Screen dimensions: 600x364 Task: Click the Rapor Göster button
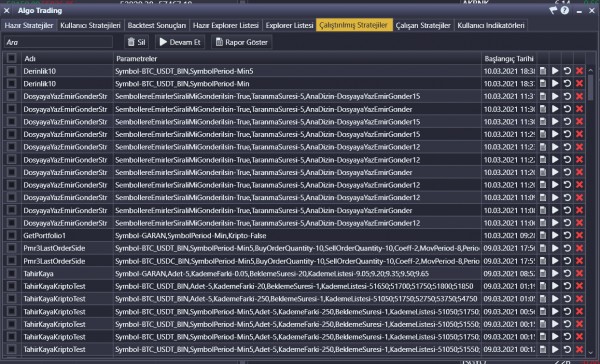(241, 42)
